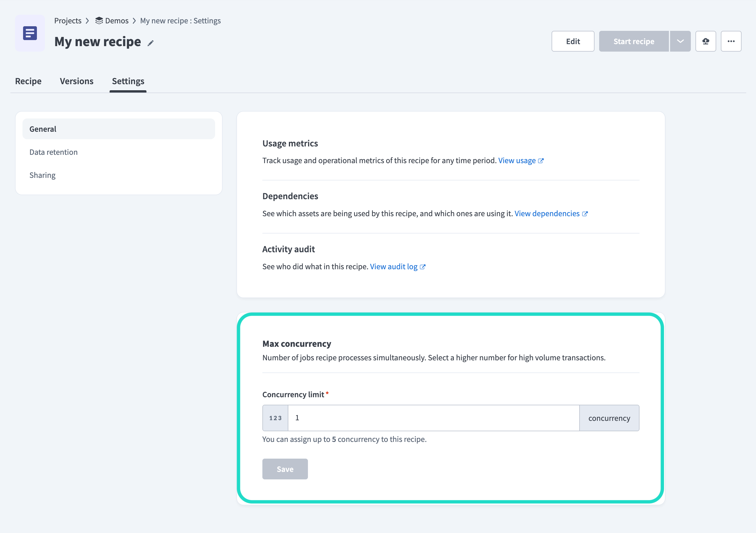The width and height of the screenshot is (756, 533).
Task: Go to Projects breadcrumb
Action: (x=68, y=20)
